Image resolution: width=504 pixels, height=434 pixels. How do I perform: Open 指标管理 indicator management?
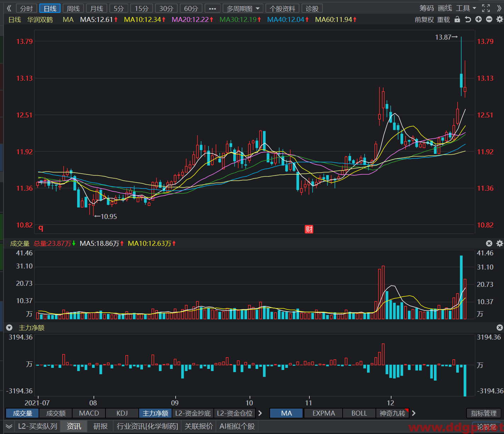point(483,413)
